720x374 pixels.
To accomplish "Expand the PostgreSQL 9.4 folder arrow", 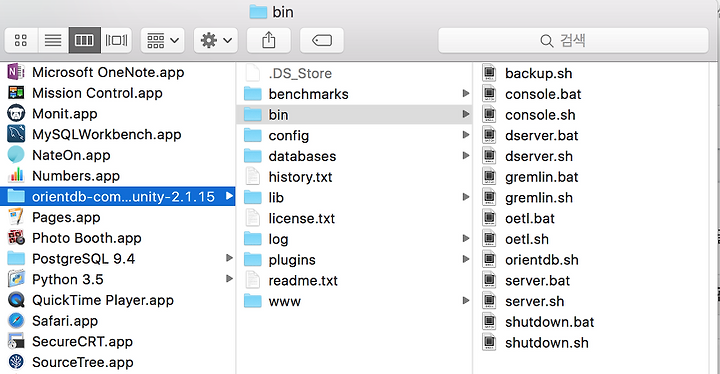I will pos(229,258).
